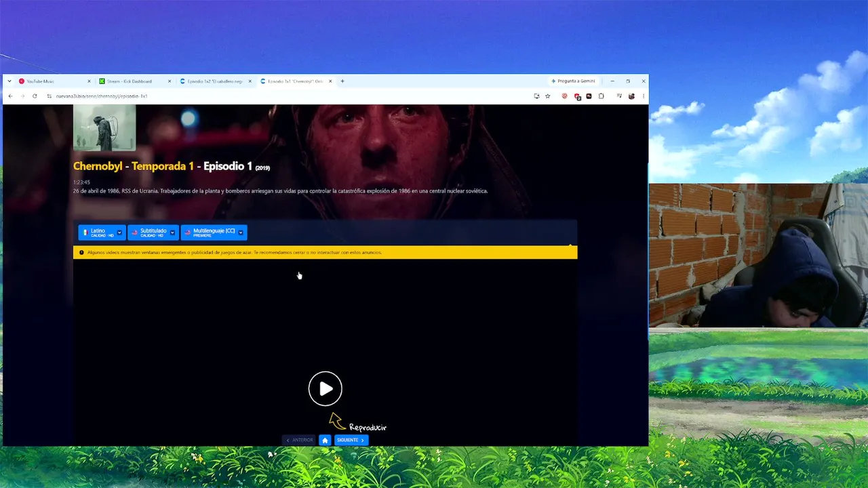Open the Extensions puzzle piece menu
This screenshot has width=868, height=488.
[601, 96]
